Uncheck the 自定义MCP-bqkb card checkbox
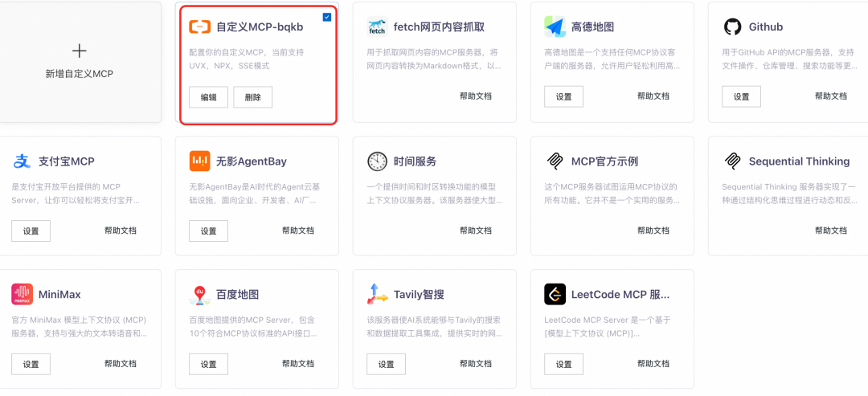The width and height of the screenshot is (868, 396). click(327, 17)
